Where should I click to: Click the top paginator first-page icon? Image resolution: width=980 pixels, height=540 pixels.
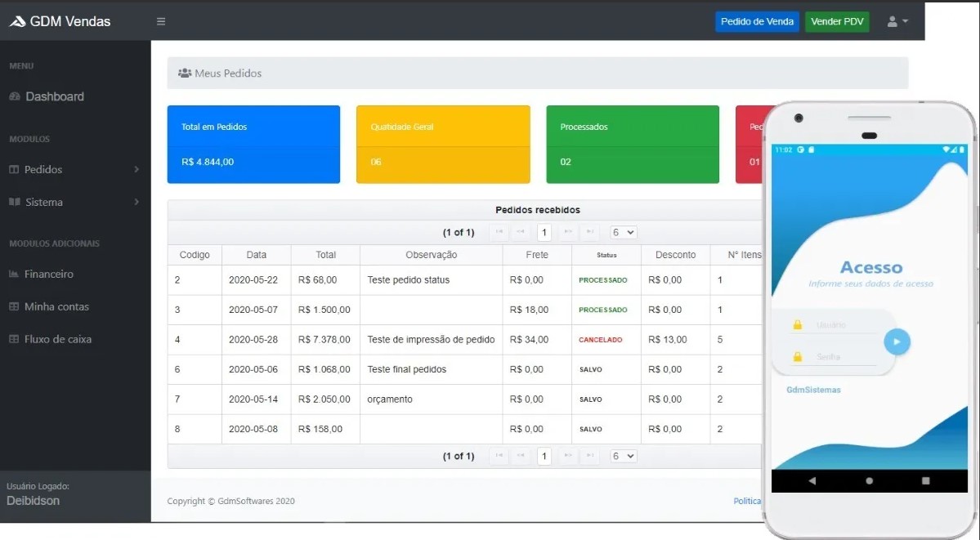499,233
